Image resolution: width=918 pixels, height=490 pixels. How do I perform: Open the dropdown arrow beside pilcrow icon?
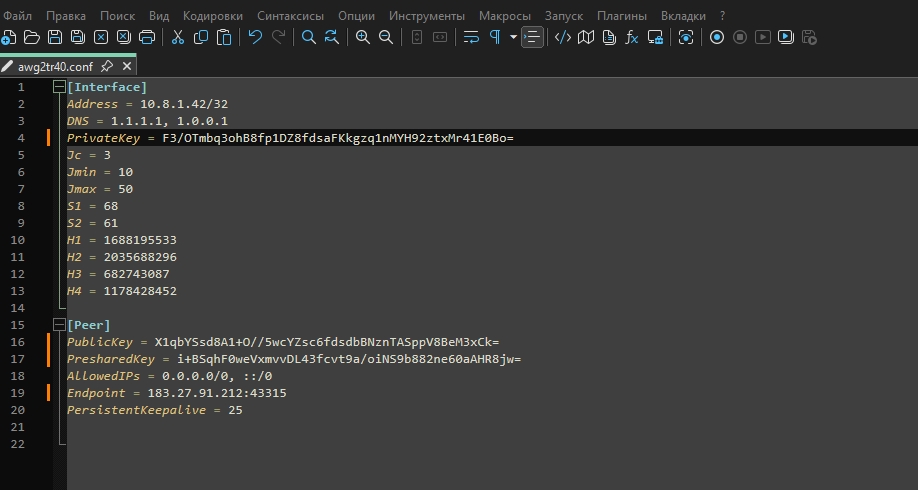click(513, 38)
